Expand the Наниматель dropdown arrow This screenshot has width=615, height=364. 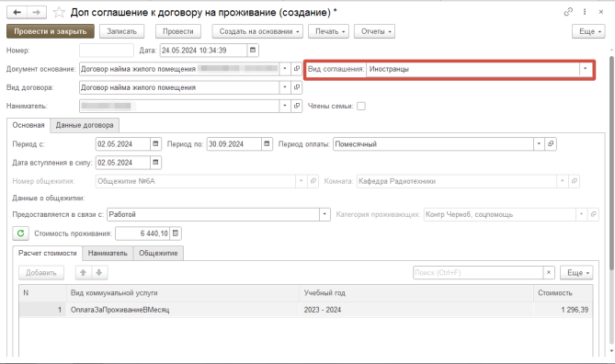tap(285, 106)
